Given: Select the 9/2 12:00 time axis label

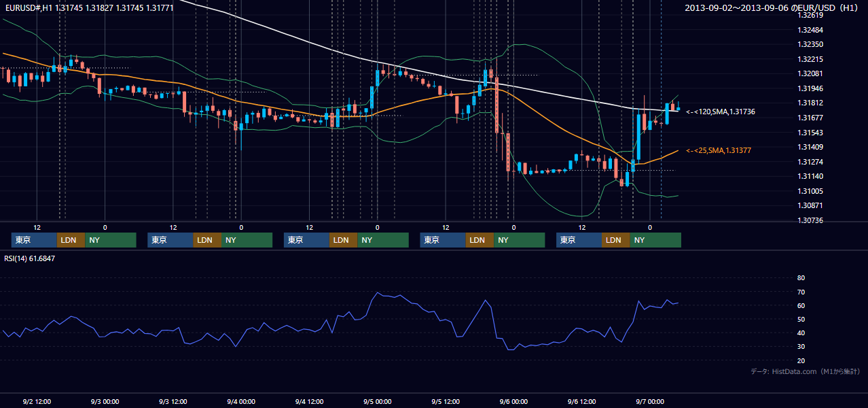Looking at the screenshot, I should click(37, 401).
